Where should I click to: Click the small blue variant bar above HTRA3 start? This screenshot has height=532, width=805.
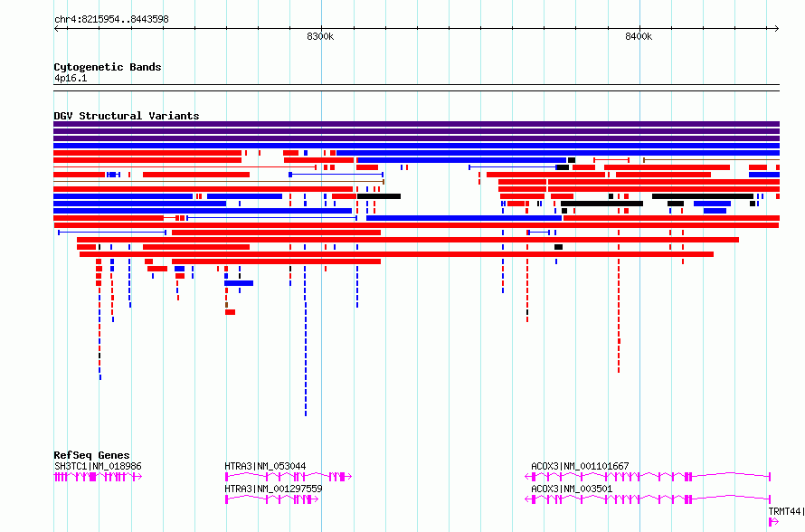point(239,283)
